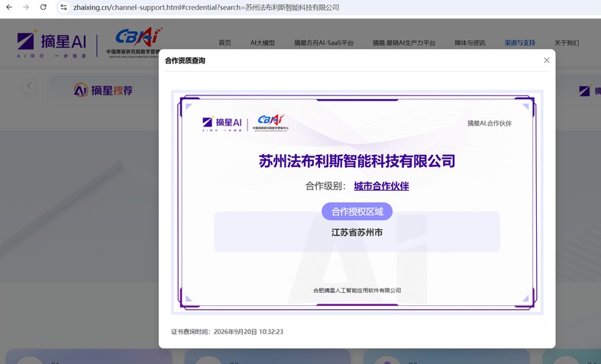Click the browser forward arrow
This screenshot has height=364, width=601.
(x=26, y=8)
